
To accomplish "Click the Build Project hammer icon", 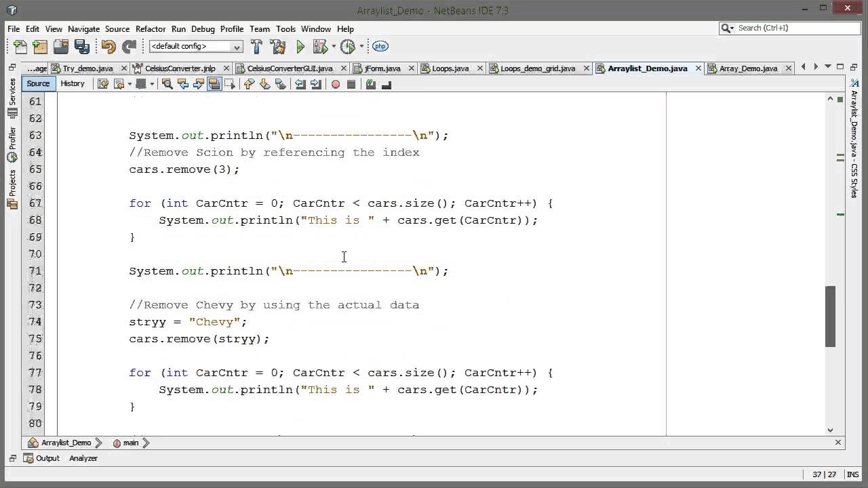I will [x=256, y=46].
